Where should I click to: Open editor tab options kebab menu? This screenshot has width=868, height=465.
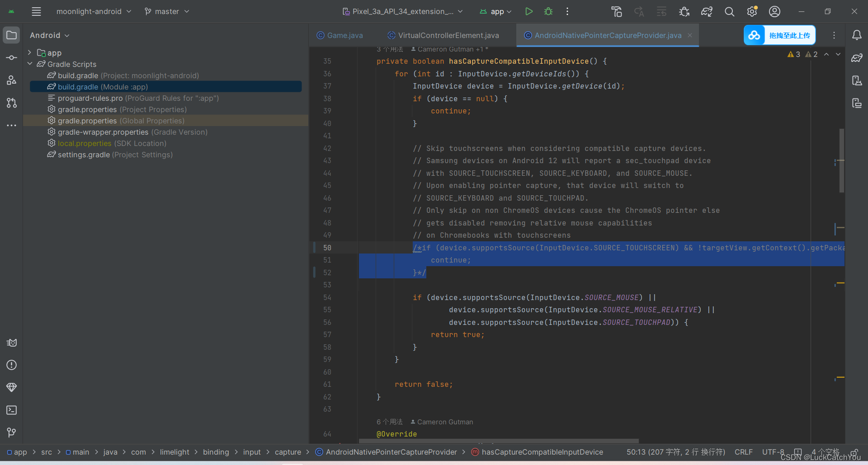click(834, 35)
